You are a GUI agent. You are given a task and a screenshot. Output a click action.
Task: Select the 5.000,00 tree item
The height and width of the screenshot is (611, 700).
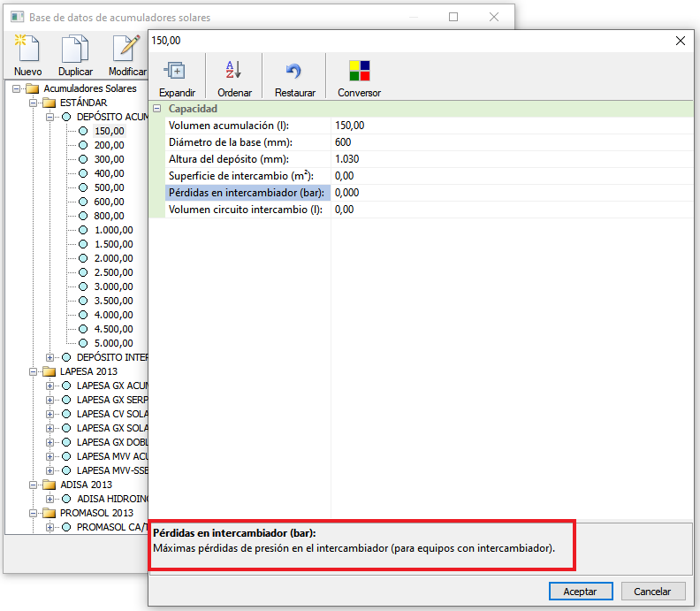pyautogui.click(x=113, y=343)
